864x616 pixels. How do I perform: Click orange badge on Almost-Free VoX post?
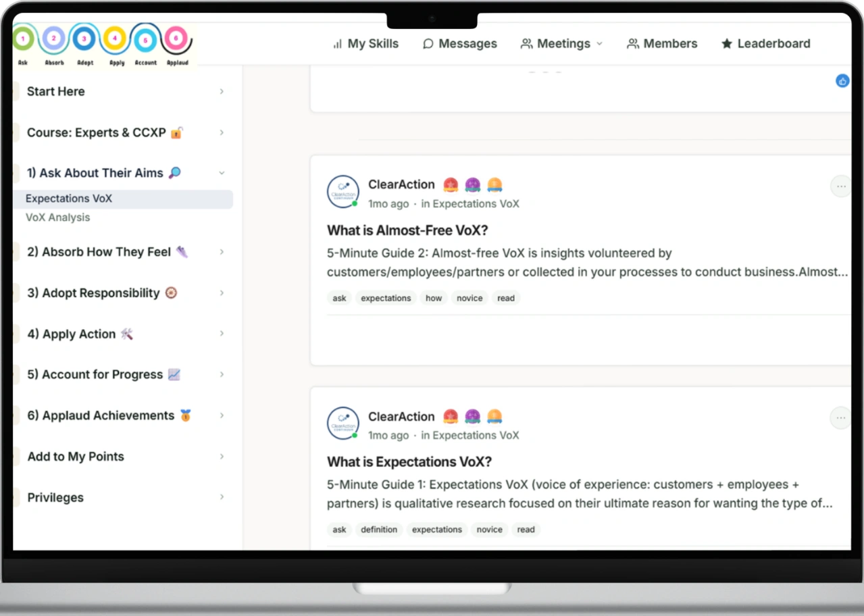[494, 185]
